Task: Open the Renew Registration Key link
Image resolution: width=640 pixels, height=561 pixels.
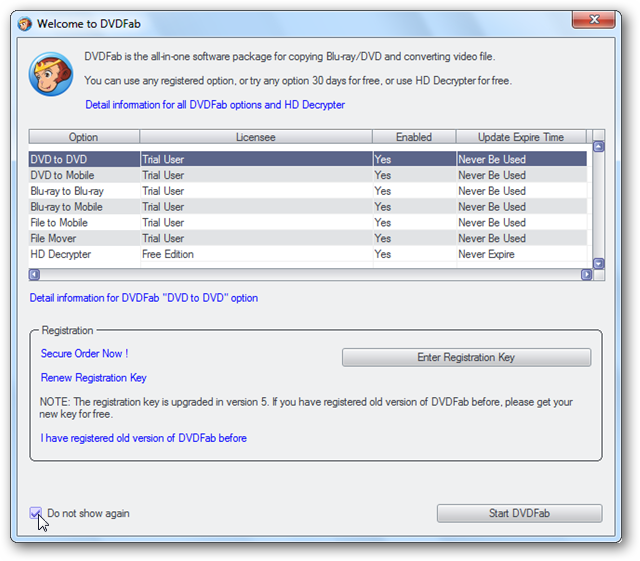Action: (x=93, y=378)
